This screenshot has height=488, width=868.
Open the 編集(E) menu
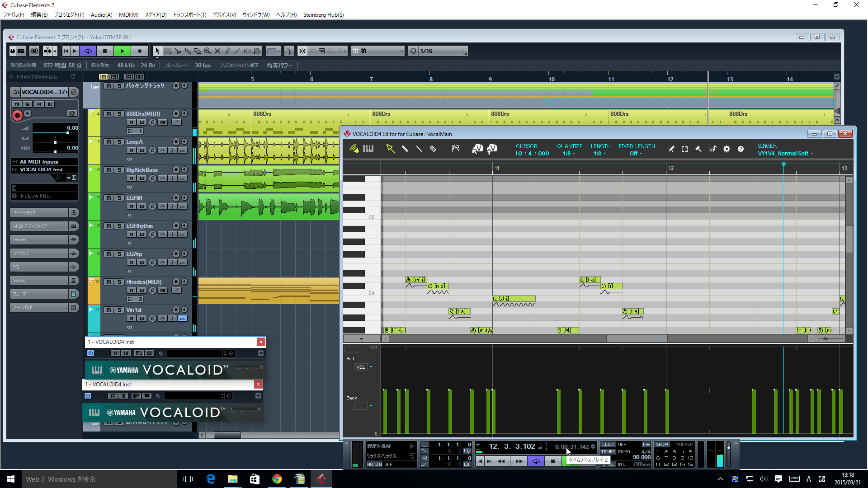coord(39,15)
